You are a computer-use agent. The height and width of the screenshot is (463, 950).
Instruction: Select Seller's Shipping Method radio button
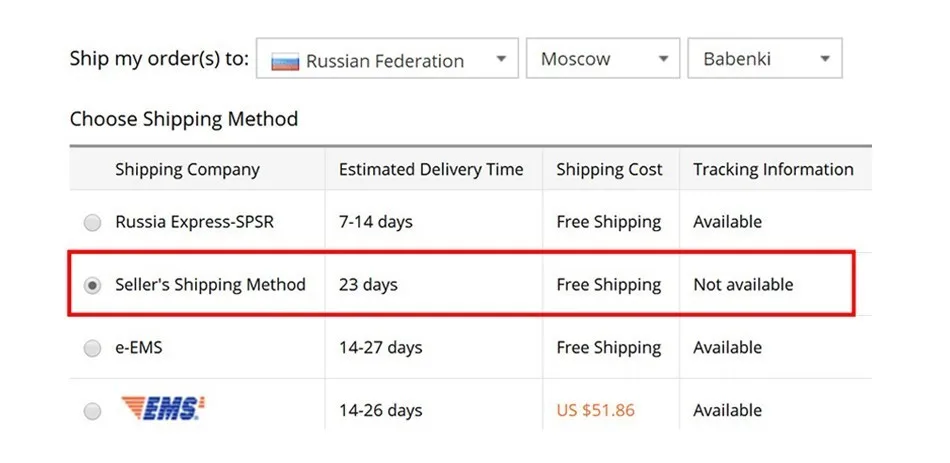(x=92, y=285)
